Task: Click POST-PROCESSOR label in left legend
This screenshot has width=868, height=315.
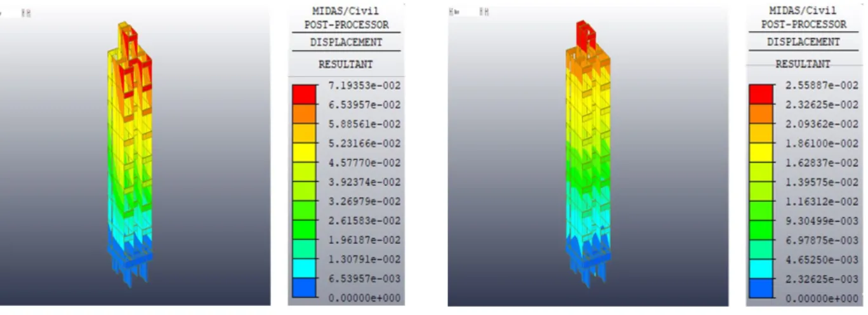Action: coord(346,25)
